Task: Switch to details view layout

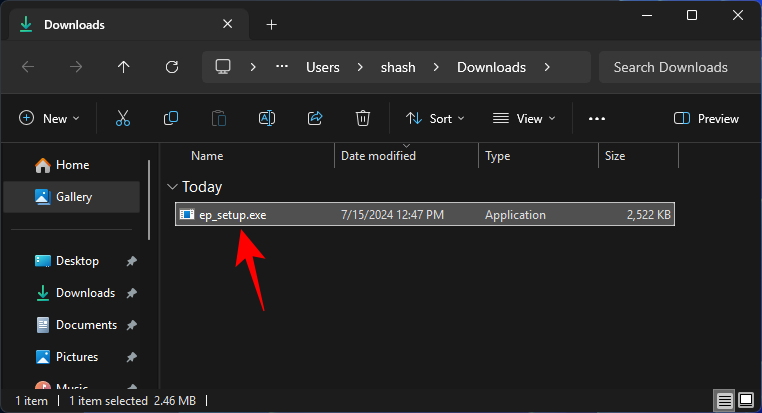Action: coord(724,400)
